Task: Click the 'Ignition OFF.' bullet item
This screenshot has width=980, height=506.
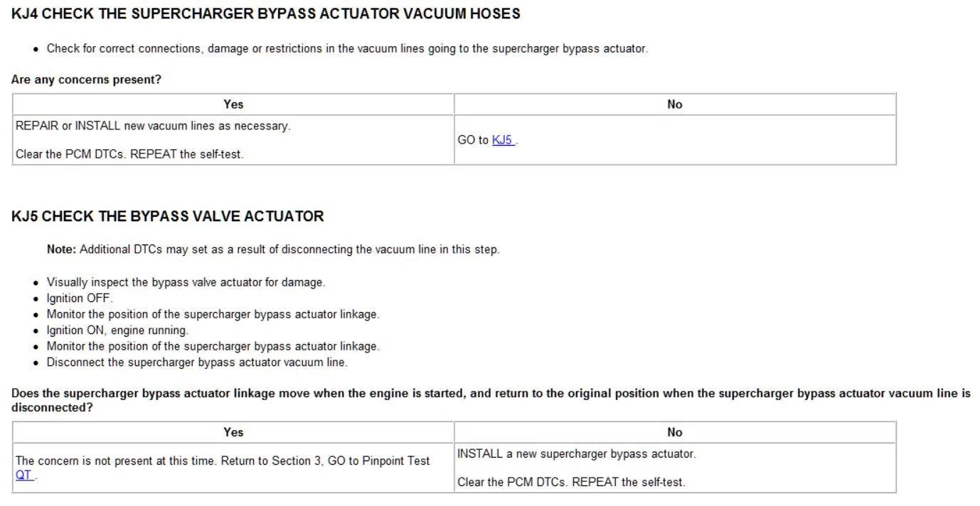Action: tap(80, 298)
